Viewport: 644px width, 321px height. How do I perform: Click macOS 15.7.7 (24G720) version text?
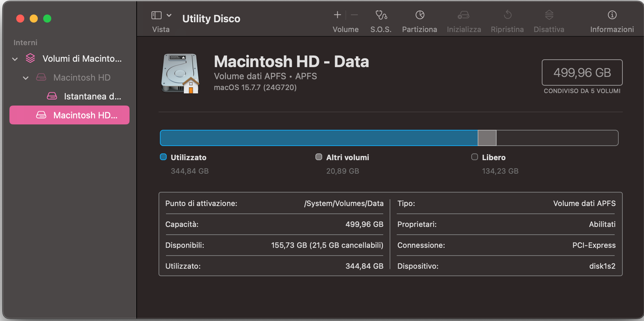(255, 87)
